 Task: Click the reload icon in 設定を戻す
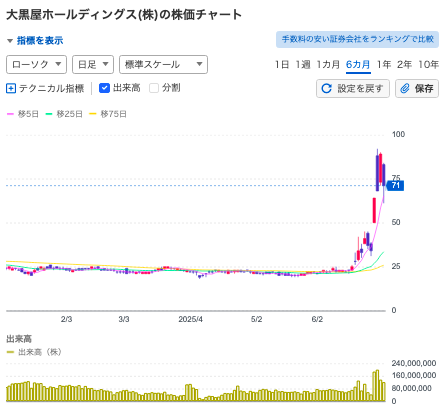[x=326, y=88]
